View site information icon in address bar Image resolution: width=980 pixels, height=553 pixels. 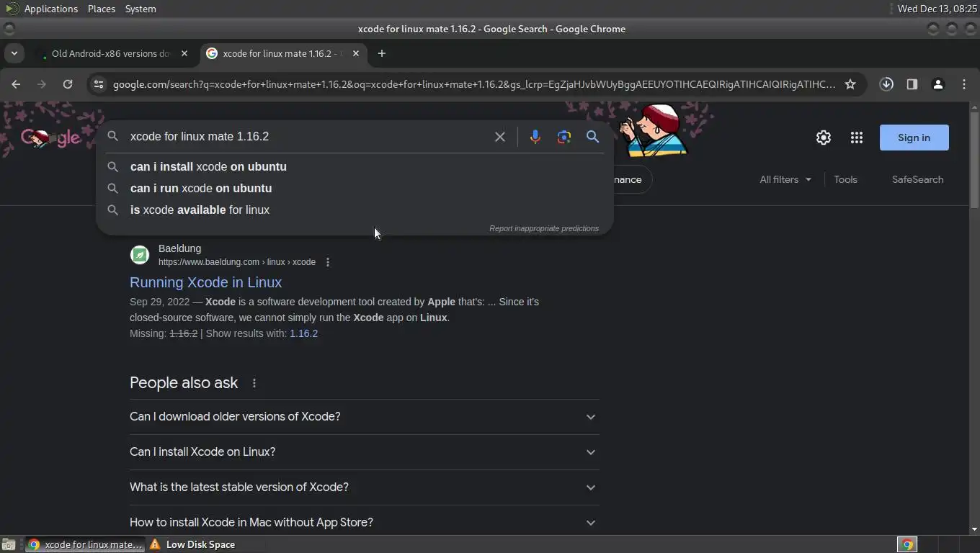point(99,84)
